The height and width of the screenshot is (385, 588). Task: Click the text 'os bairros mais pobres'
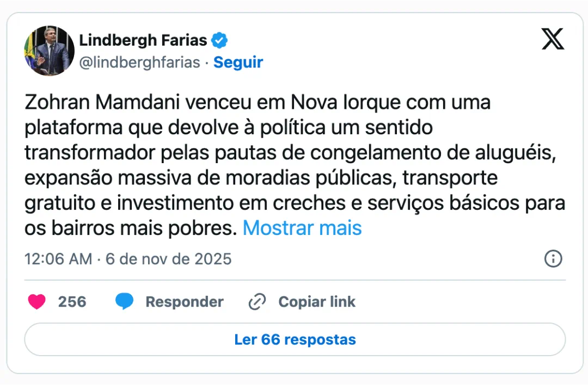[130, 228]
